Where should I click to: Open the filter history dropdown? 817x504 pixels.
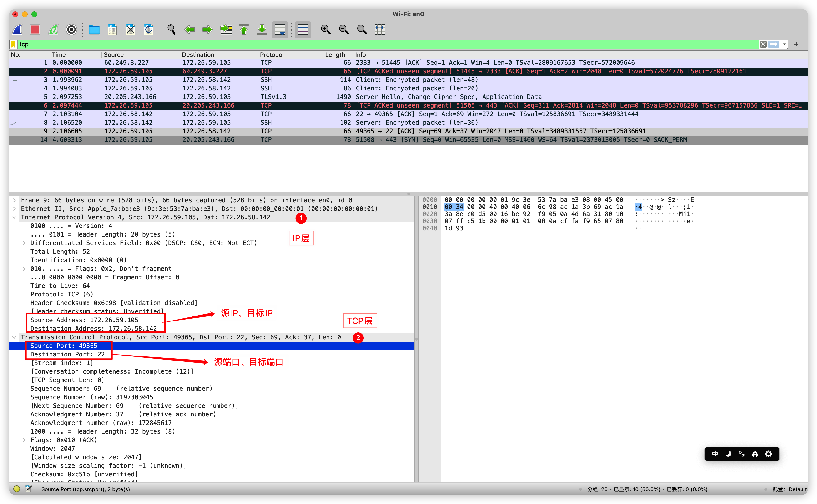(x=785, y=44)
